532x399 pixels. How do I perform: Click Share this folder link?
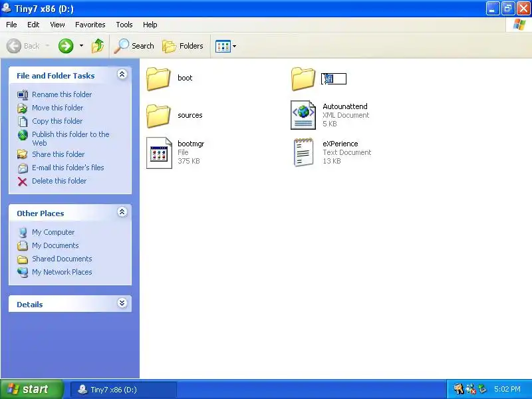click(x=58, y=154)
